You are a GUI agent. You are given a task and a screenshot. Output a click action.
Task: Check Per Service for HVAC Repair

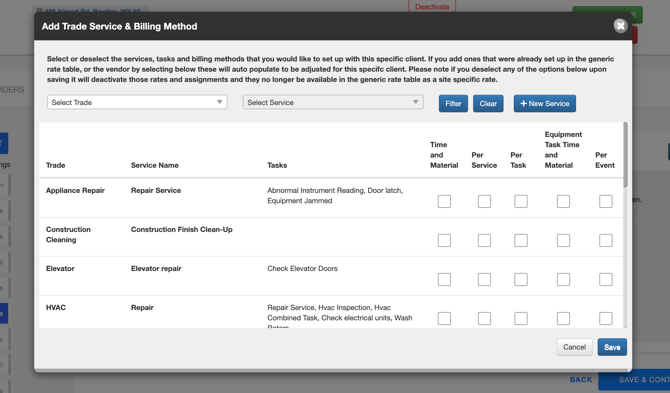pyautogui.click(x=484, y=318)
